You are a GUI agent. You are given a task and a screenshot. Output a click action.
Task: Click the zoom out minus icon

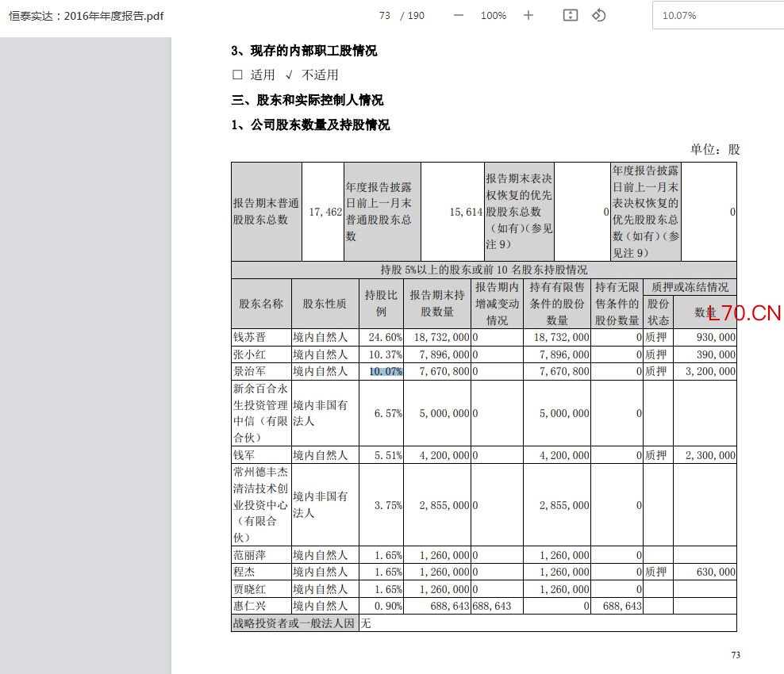point(458,16)
